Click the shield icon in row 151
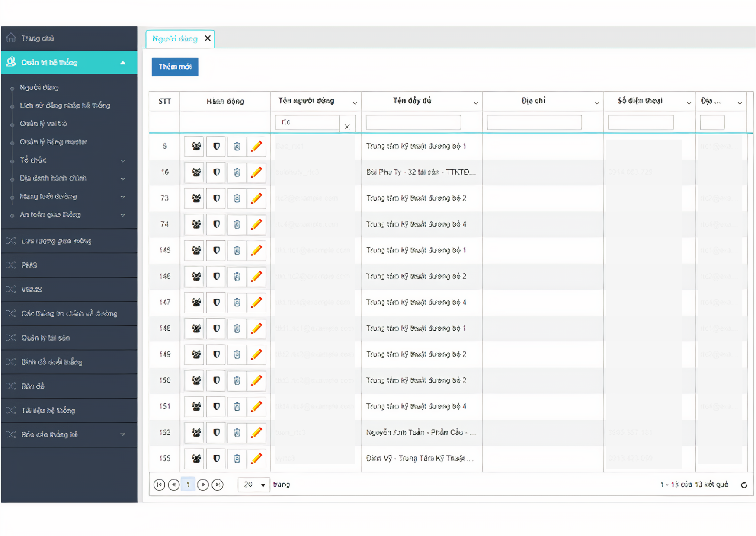 click(216, 406)
